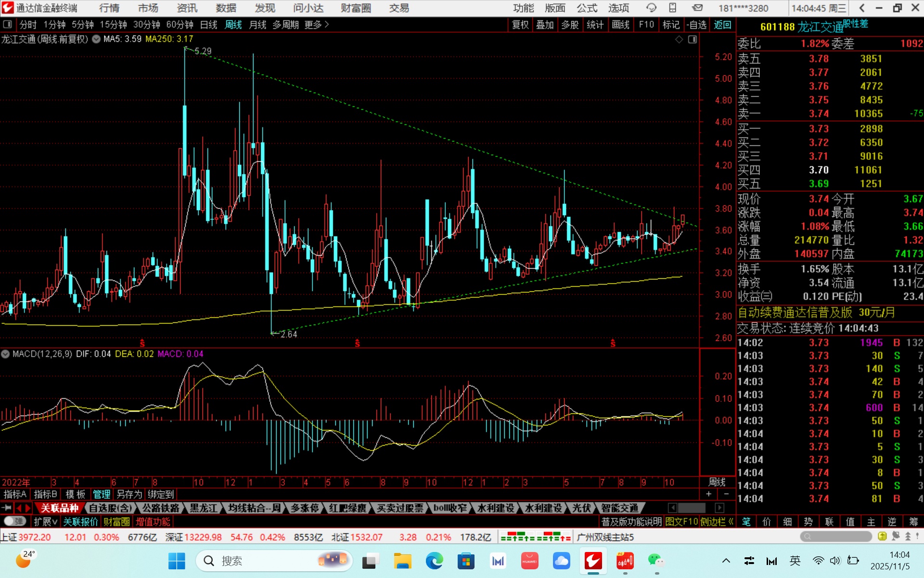Click the 复权 button
The height and width of the screenshot is (578, 924).
point(520,25)
